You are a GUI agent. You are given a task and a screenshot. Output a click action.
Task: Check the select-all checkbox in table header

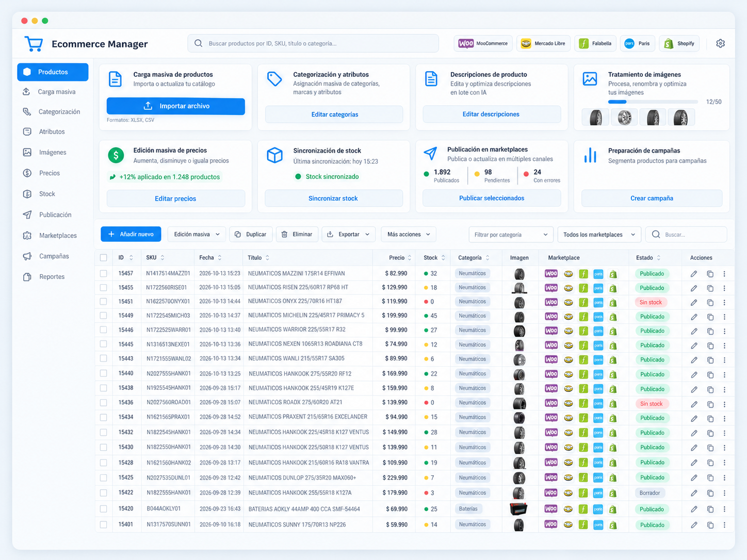pyautogui.click(x=104, y=257)
